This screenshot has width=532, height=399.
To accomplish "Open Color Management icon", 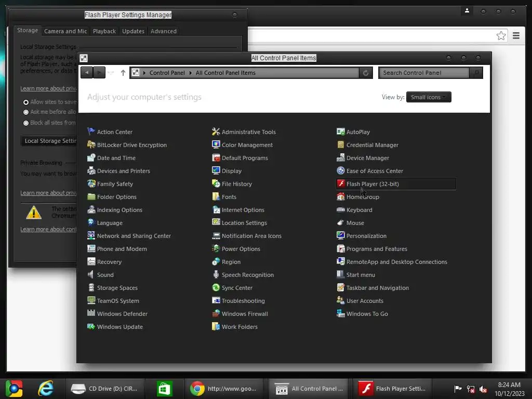I will tap(216, 144).
